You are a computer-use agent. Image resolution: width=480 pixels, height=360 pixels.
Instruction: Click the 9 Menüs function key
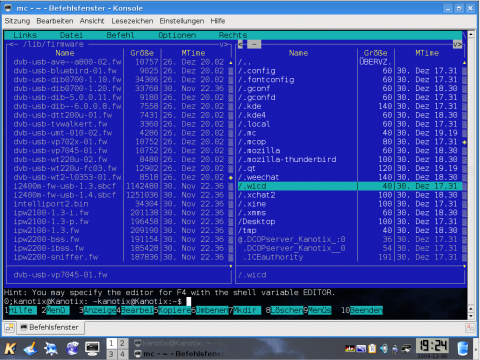[319, 310]
